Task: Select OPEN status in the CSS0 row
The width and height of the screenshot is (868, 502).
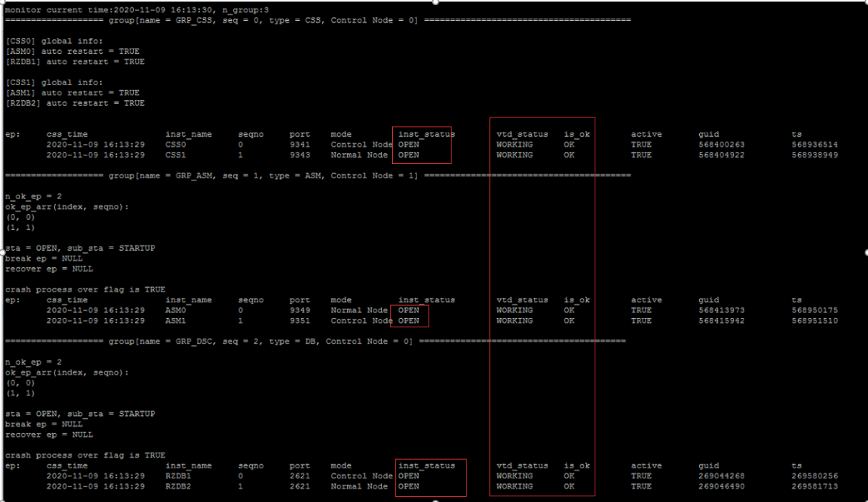Action: [409, 145]
